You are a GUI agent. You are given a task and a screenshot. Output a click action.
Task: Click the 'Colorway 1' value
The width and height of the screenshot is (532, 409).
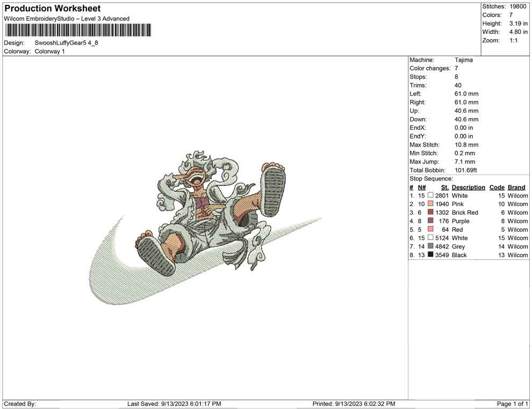[49, 52]
